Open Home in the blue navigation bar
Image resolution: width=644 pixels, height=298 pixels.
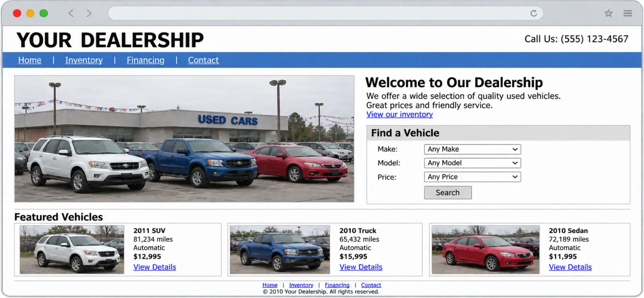30,60
